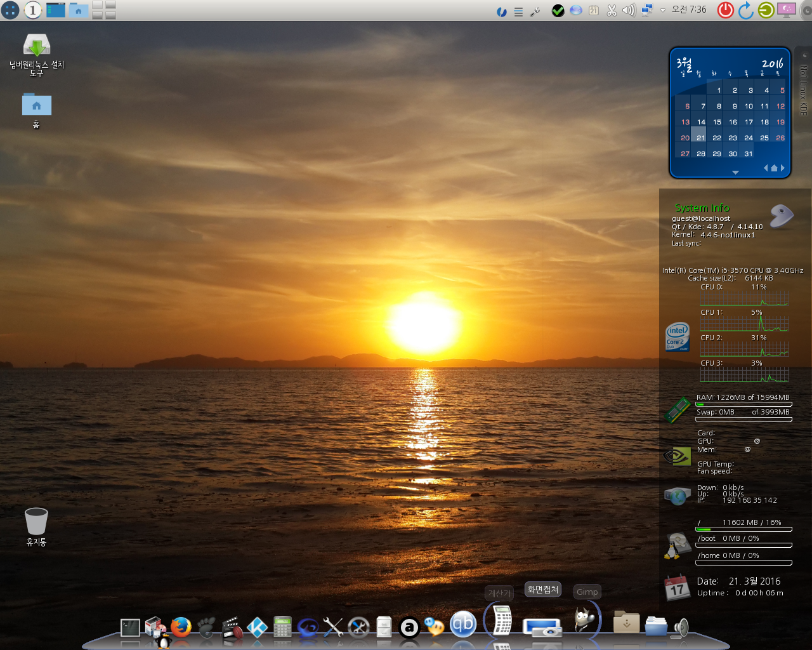Viewport: 812px width, 650px height.
Task: Open network connections tray icon
Action: pyautogui.click(x=647, y=10)
